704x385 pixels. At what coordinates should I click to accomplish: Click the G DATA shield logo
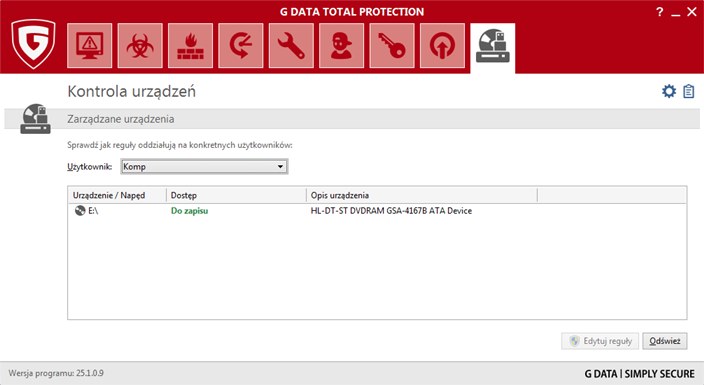[33, 44]
